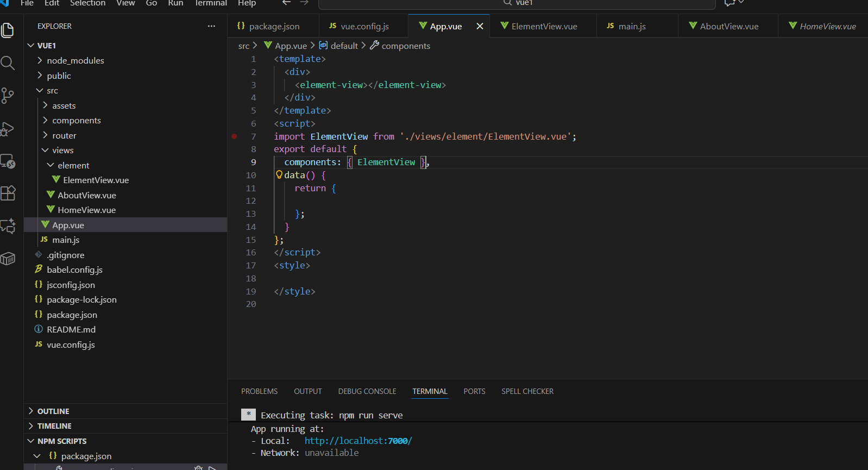This screenshot has width=868, height=470.
Task: Switch to the AboutView.vue editor tab
Action: point(728,26)
